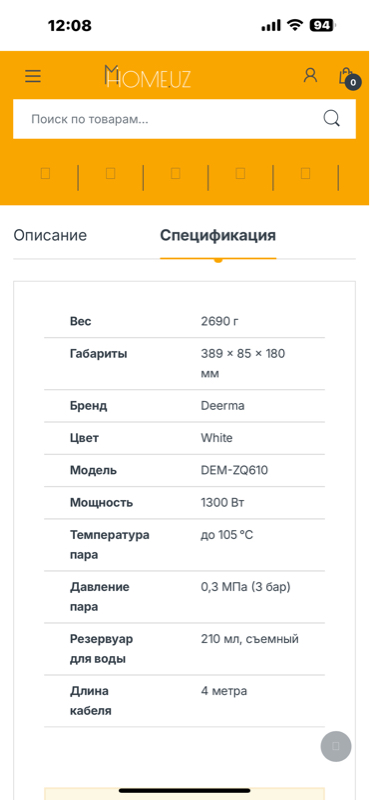Image resolution: width=370 pixels, height=801 pixels.
Task: Select the Спецификация tab
Action: 218,235
